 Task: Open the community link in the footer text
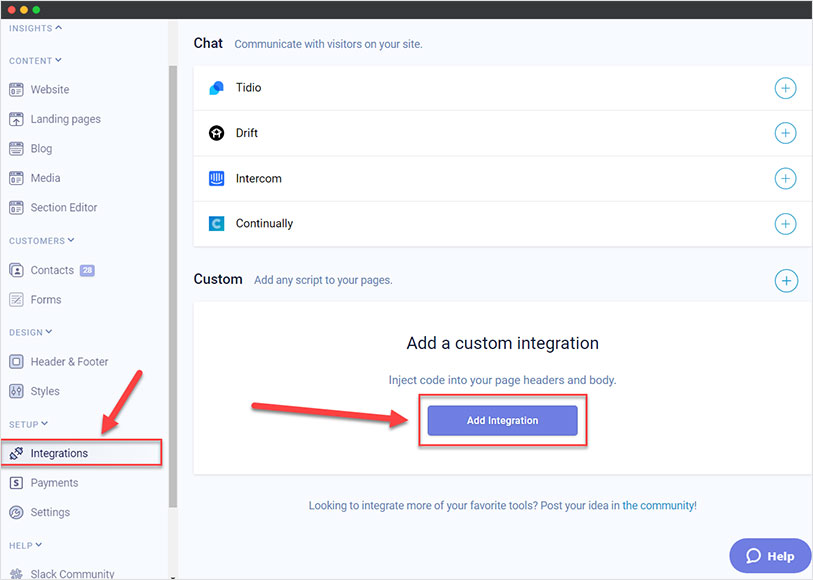(x=662, y=505)
